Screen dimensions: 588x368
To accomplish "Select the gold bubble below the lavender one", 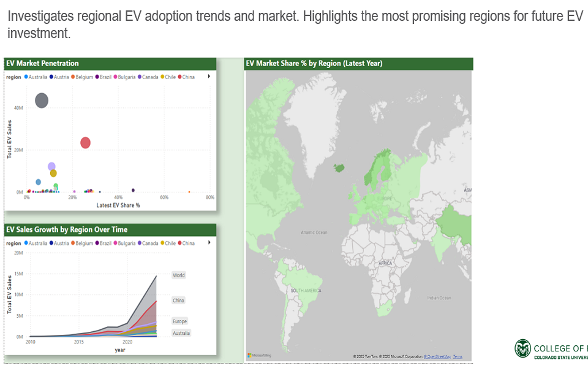I will coord(53,173).
